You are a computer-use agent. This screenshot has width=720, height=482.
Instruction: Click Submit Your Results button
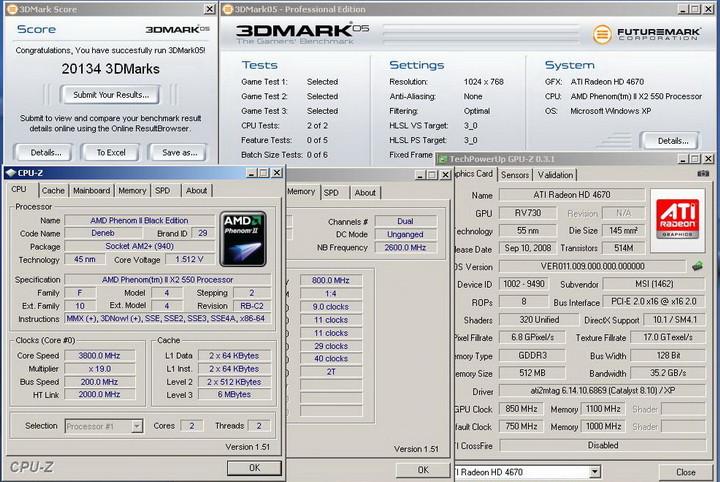(111, 95)
